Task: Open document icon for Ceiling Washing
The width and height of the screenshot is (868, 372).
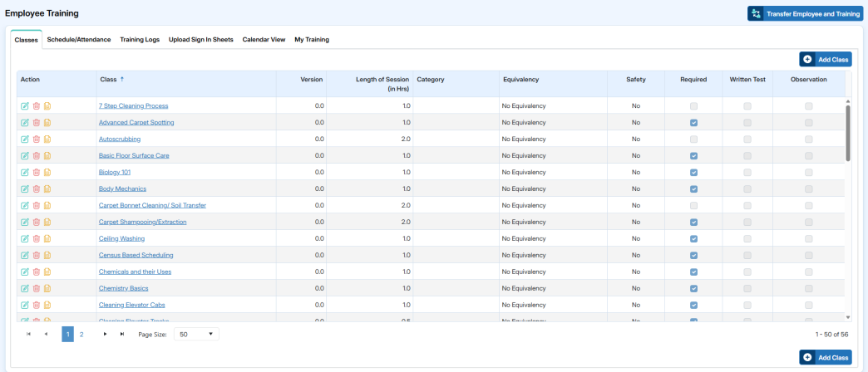Action: tap(47, 238)
